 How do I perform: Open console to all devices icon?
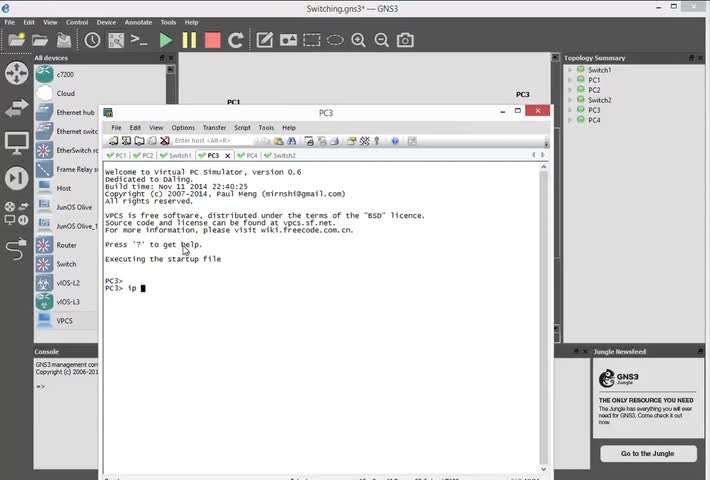pyautogui.click(x=139, y=40)
